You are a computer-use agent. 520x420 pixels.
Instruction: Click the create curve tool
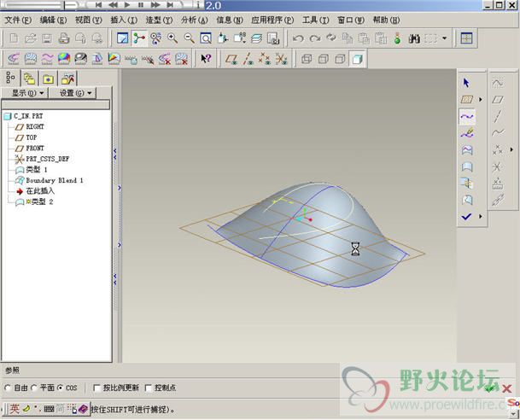tap(466, 116)
